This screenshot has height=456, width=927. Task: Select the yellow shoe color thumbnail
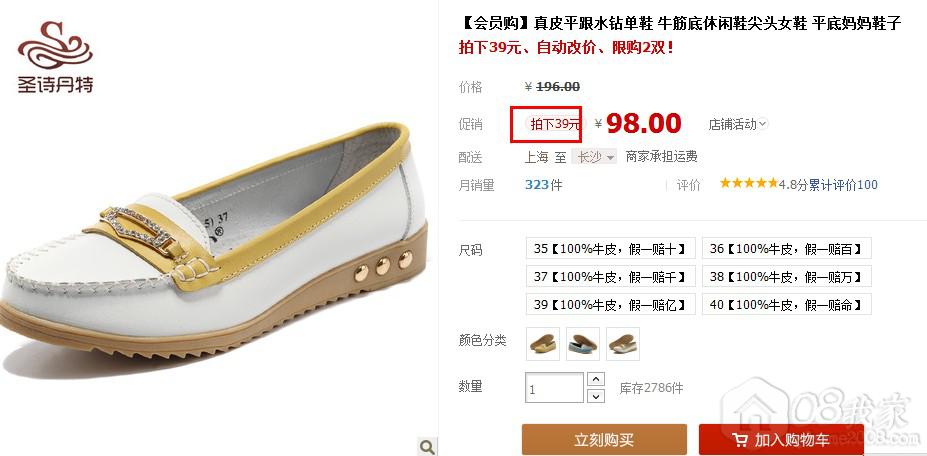543,344
